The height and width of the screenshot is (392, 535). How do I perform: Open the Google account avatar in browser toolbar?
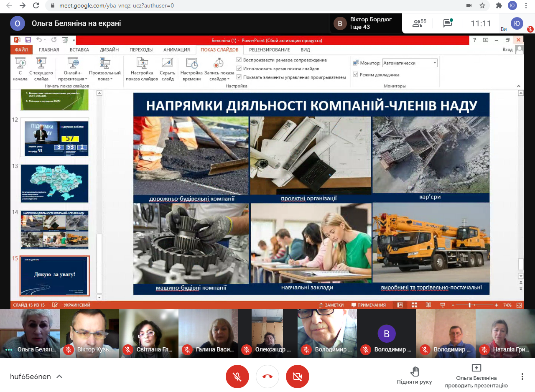click(512, 5)
